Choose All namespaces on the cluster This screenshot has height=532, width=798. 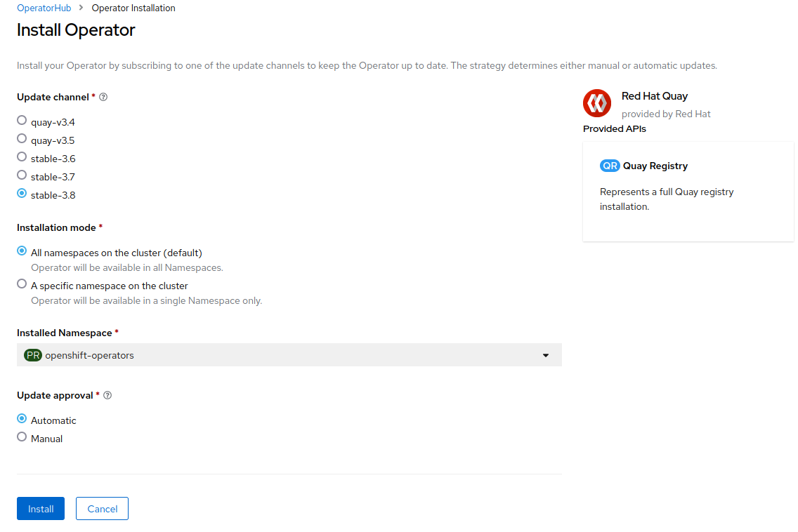coord(22,251)
